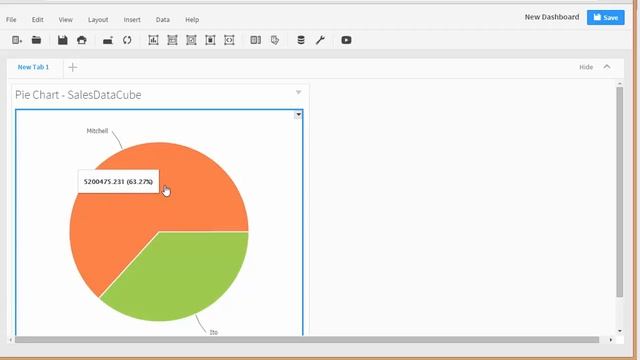Click the new dashboard toolbar icon
640x360 pixels.
coord(17,40)
